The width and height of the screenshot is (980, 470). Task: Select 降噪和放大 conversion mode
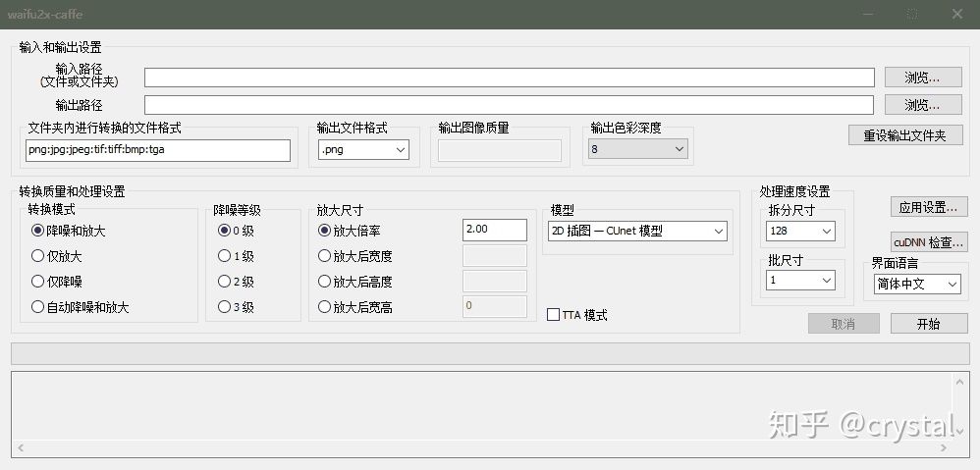click(68, 231)
